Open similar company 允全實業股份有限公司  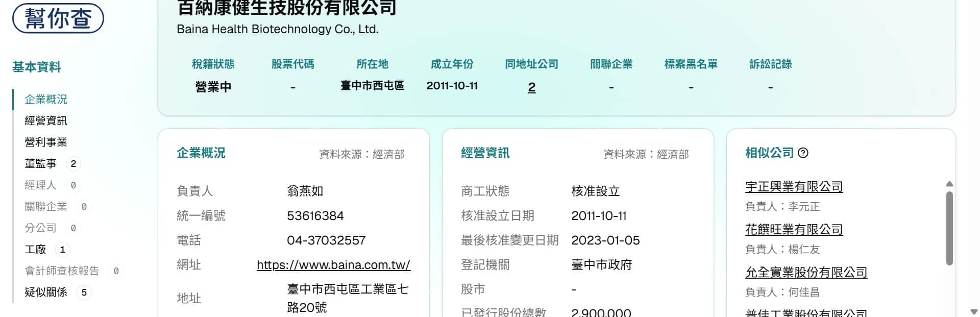click(x=806, y=273)
